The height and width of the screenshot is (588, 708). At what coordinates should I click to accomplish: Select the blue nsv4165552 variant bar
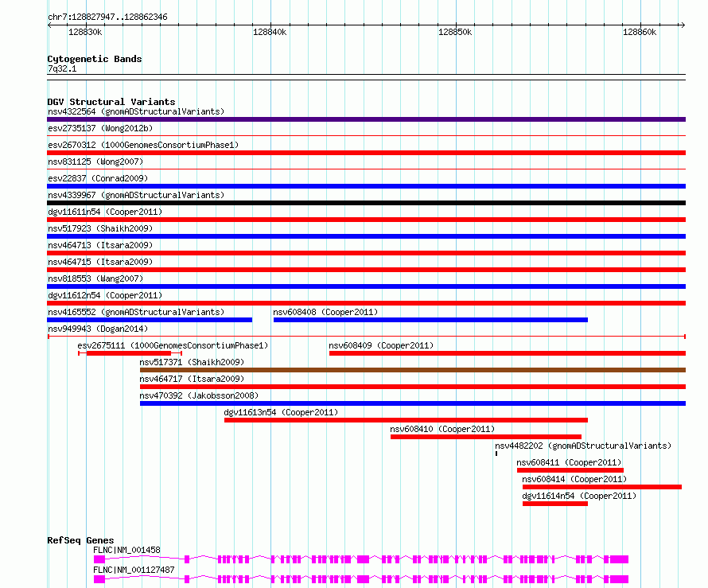click(150, 320)
